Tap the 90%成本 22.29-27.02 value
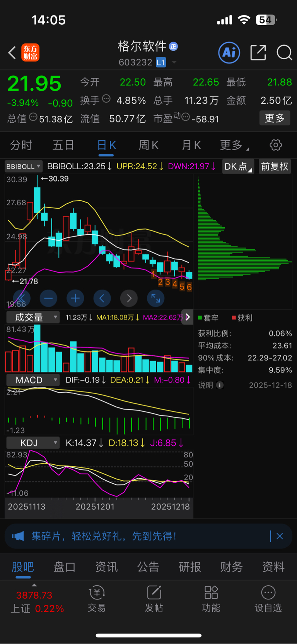The image size is (297, 644). tap(270, 358)
